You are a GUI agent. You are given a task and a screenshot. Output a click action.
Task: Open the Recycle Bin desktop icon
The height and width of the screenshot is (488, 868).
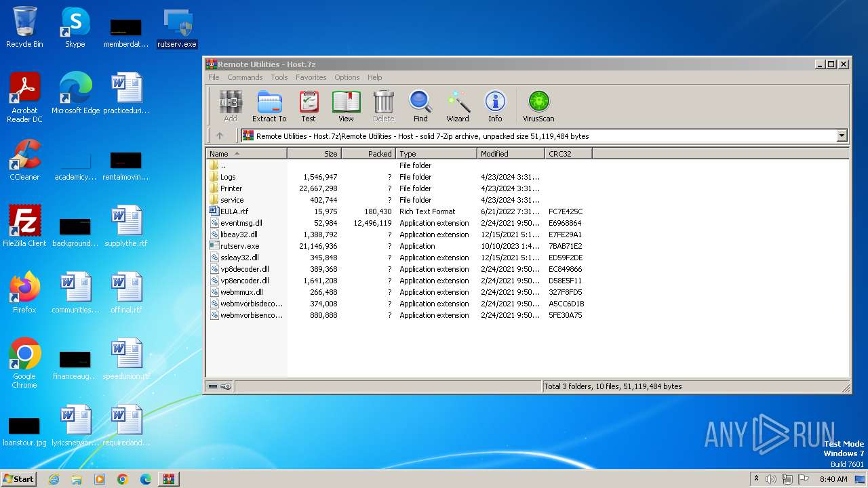pos(24,28)
